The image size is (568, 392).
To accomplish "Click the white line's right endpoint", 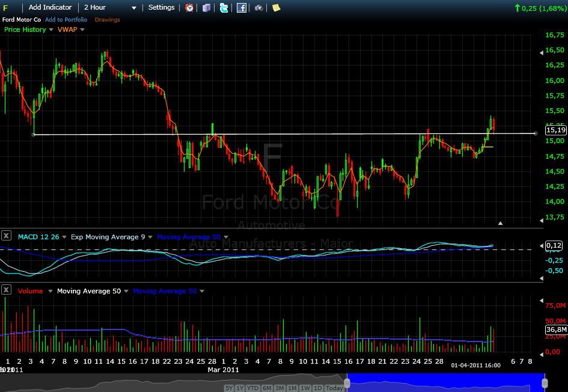I will [536, 133].
